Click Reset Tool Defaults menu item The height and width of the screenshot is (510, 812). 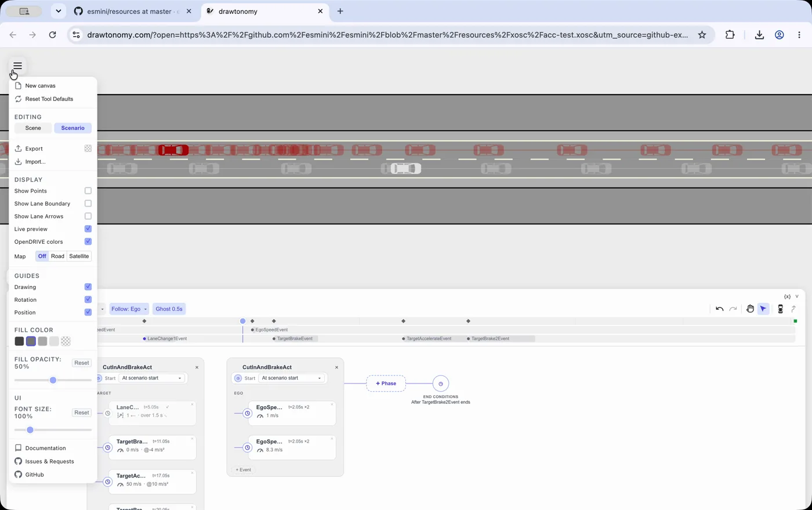(53, 99)
